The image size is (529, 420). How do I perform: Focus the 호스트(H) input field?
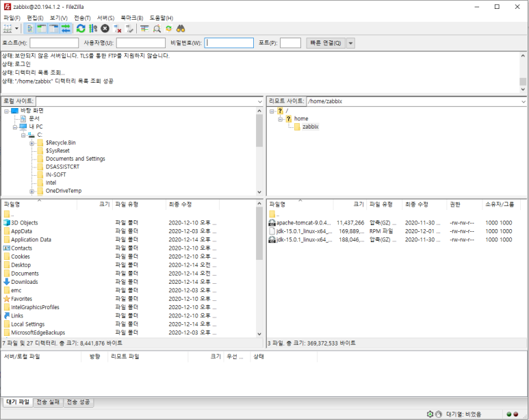coord(54,43)
